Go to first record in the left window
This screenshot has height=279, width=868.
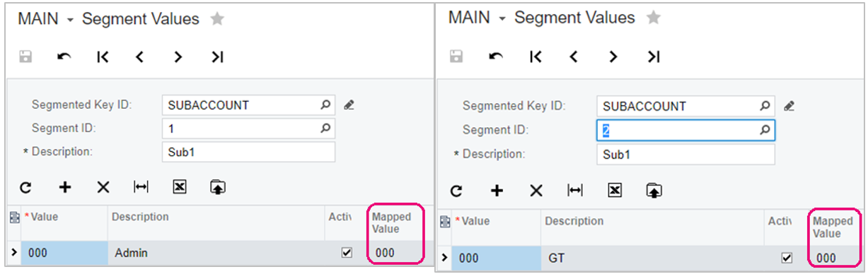coord(103,57)
